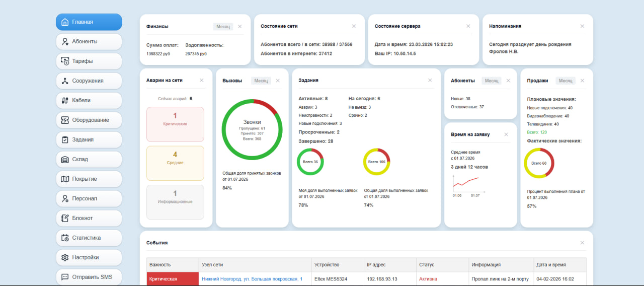Click the Оборудование equipment icon
Screen dimensions: 644x286
click(x=64, y=120)
